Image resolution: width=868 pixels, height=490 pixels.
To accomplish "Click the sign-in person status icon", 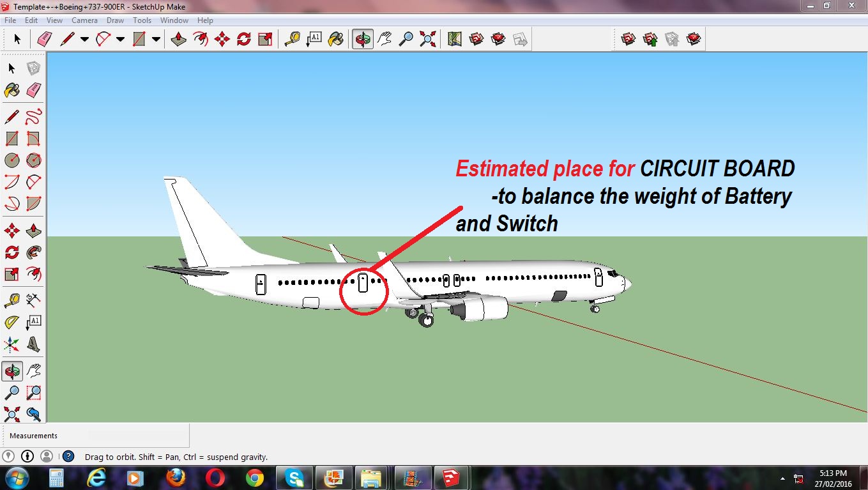I will coord(46,456).
